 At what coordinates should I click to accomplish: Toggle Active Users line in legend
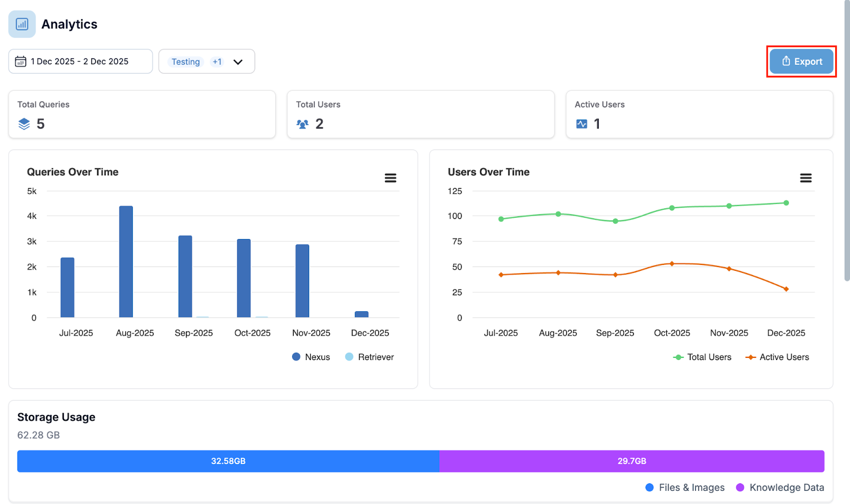(x=777, y=357)
